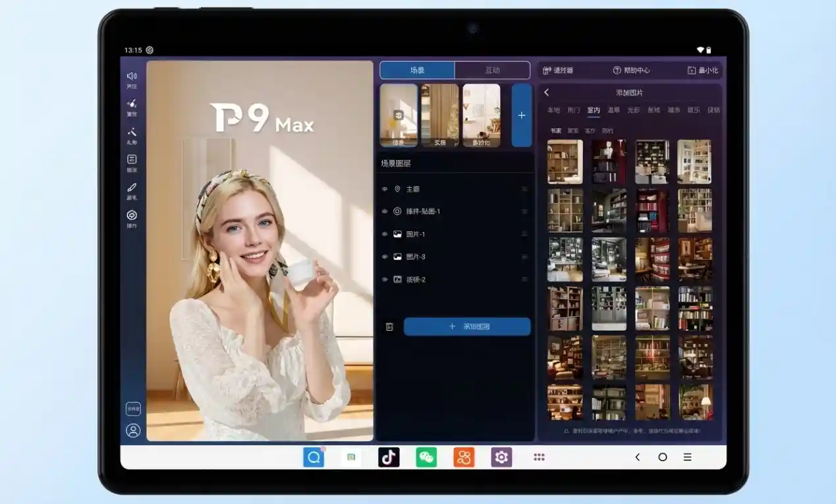This screenshot has height=504, width=836.
Task: Click the drag handle of 主摄 layer
Action: tap(524, 189)
